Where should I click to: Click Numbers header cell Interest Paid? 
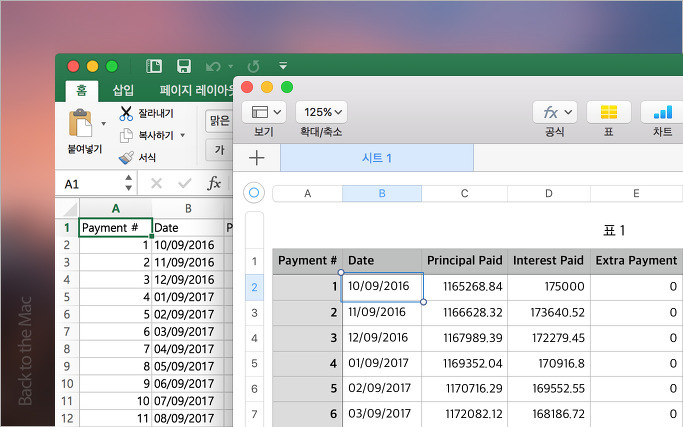[x=549, y=261]
